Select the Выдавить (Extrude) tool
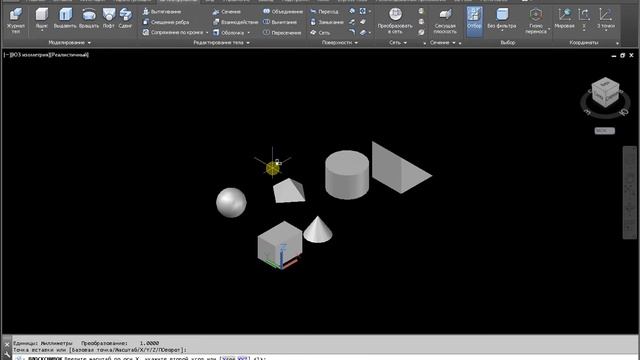The width and height of the screenshot is (640, 360). tap(65, 18)
